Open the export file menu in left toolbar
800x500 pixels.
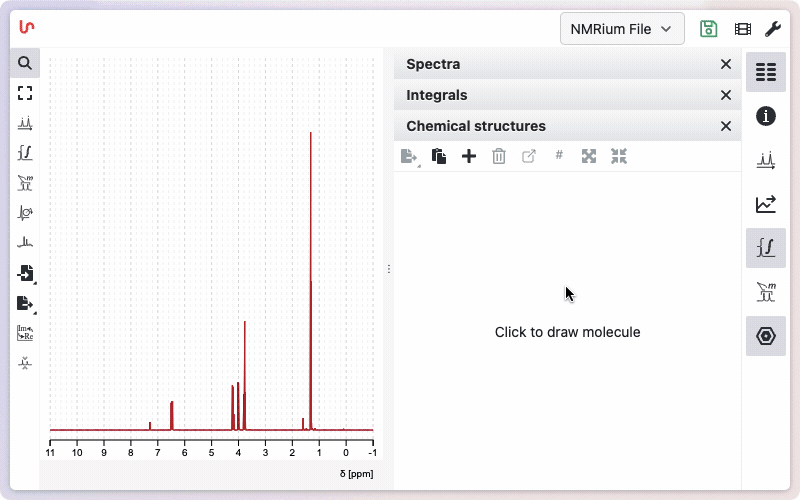(25, 303)
